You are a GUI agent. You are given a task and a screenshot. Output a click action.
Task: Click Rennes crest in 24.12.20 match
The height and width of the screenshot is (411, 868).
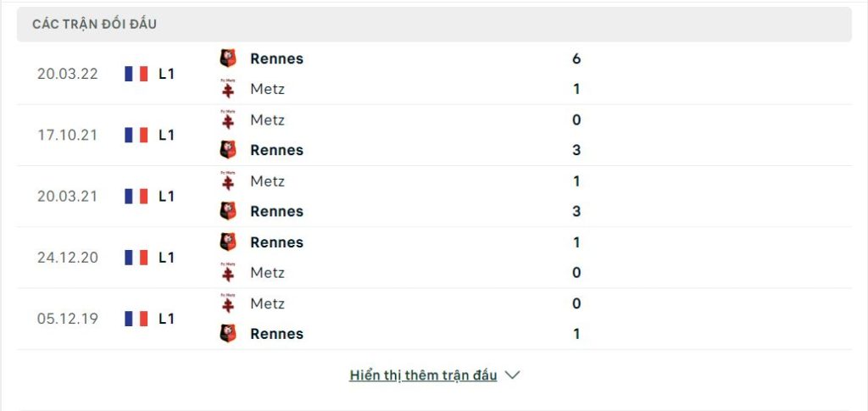228,242
